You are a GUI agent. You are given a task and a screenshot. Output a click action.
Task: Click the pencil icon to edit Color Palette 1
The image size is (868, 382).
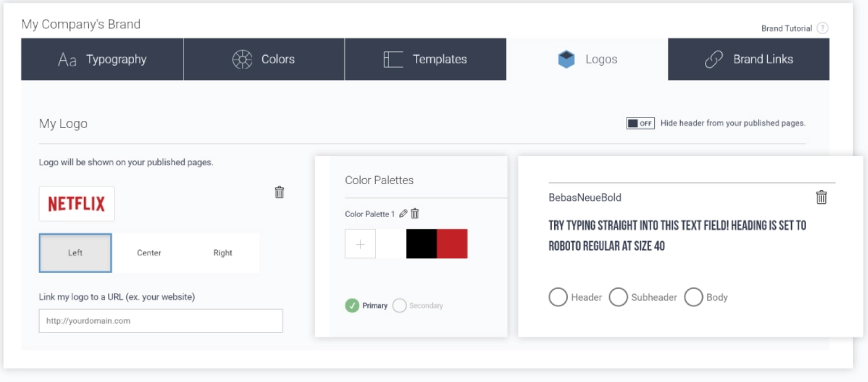tap(403, 213)
